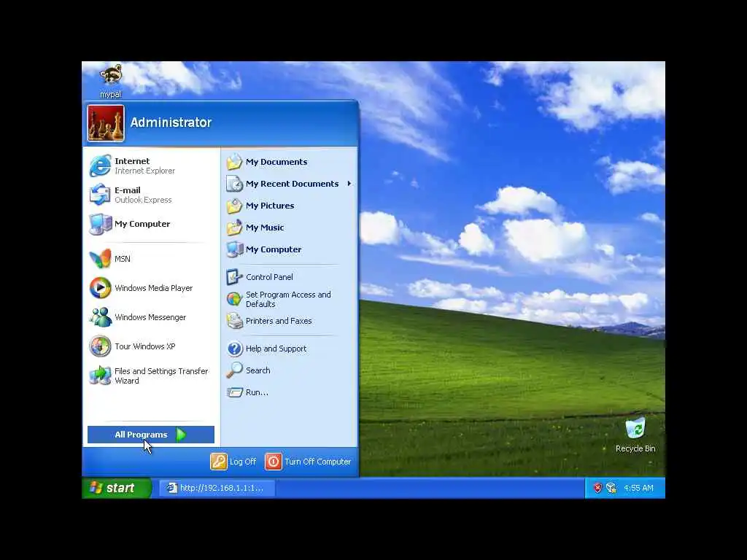Click the red Turn Off Computer icon

(274, 462)
